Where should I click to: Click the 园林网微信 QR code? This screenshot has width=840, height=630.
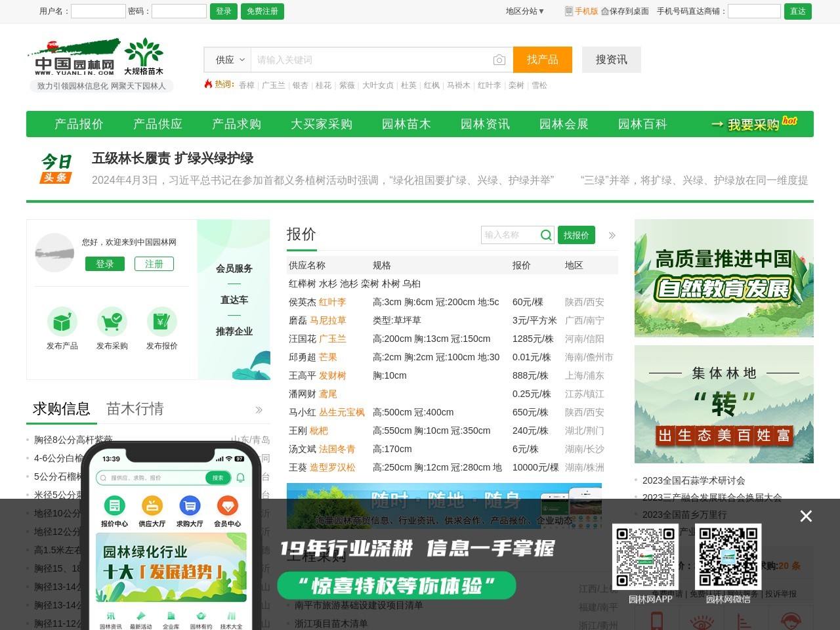click(728, 558)
